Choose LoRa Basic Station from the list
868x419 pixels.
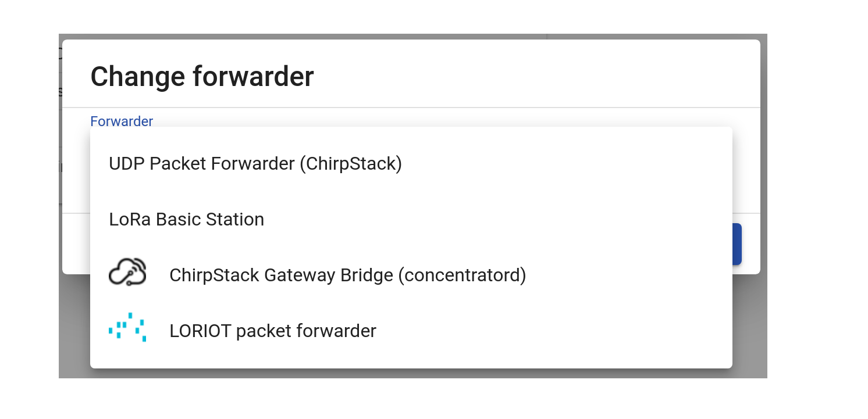click(x=187, y=219)
